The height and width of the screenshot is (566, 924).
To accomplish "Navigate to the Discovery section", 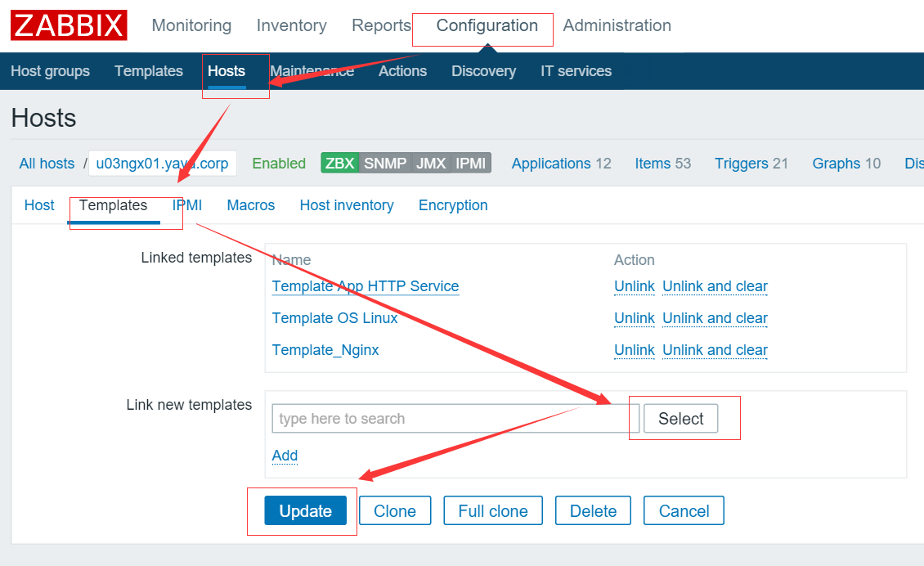I will (x=483, y=71).
